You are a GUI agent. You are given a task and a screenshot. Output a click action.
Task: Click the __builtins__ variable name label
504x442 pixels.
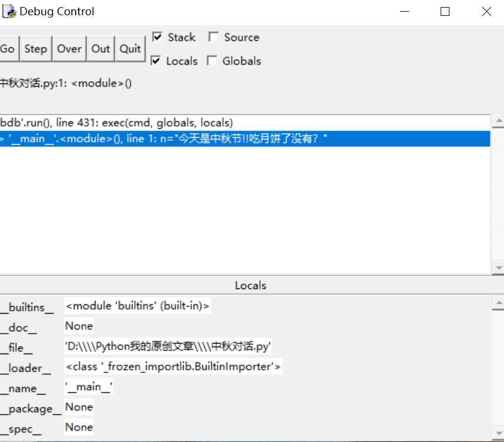click(x=27, y=307)
